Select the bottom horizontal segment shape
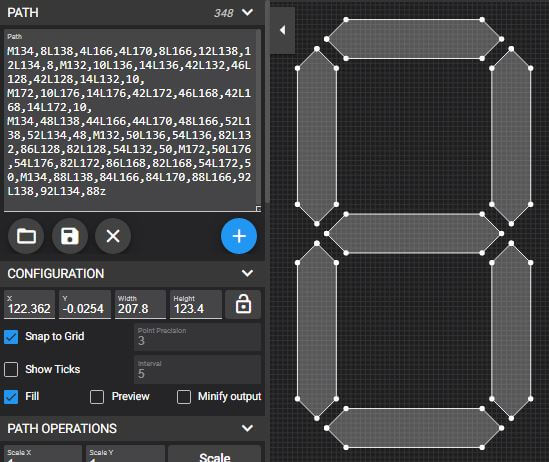 coord(414,428)
